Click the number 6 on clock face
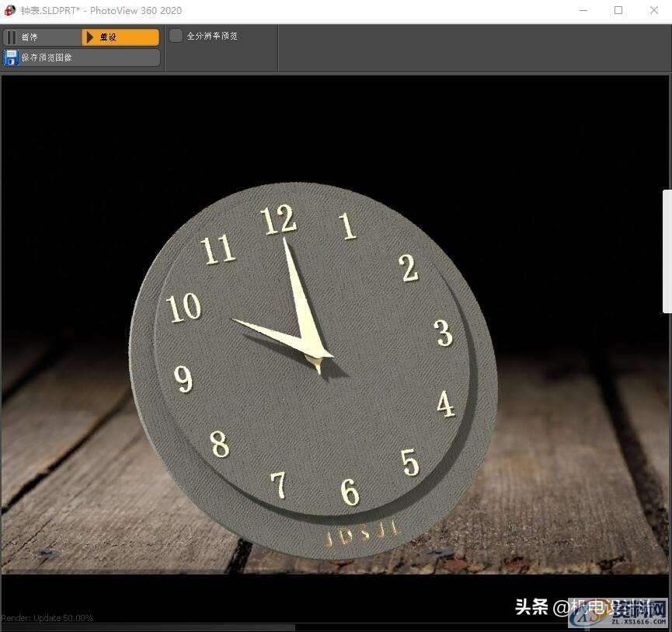This screenshot has width=672, height=632. click(350, 491)
